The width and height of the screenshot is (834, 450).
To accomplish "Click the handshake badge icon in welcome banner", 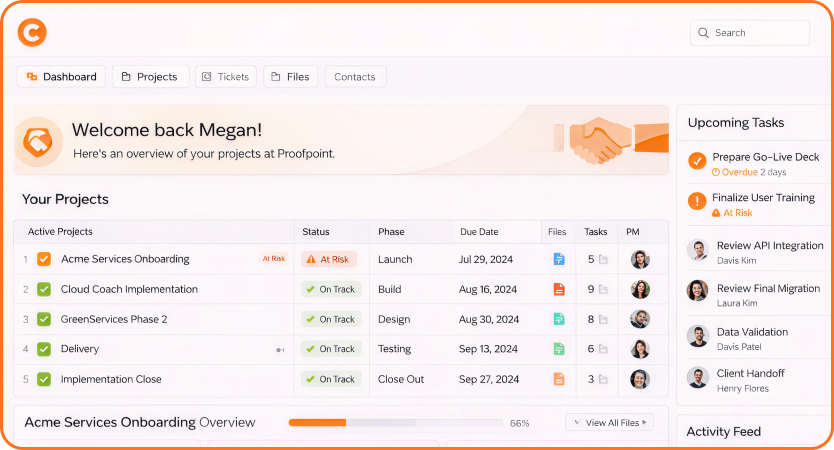I will [x=39, y=141].
